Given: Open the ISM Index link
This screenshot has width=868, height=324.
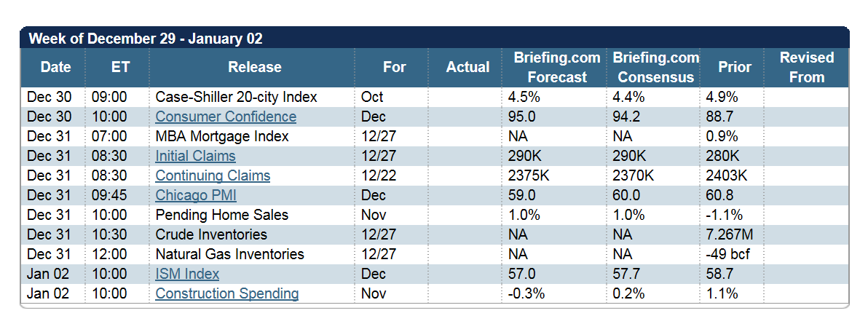Looking at the screenshot, I should [x=187, y=274].
